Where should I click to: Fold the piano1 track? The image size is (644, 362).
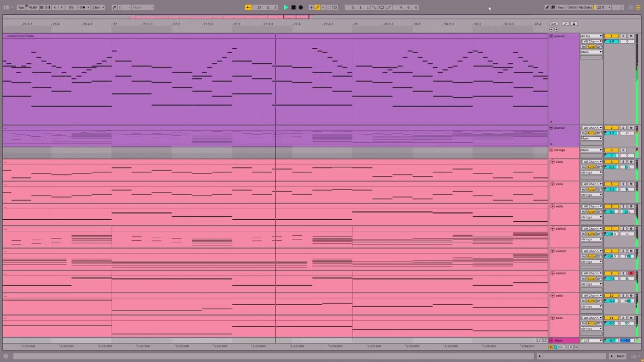pyautogui.click(x=551, y=36)
